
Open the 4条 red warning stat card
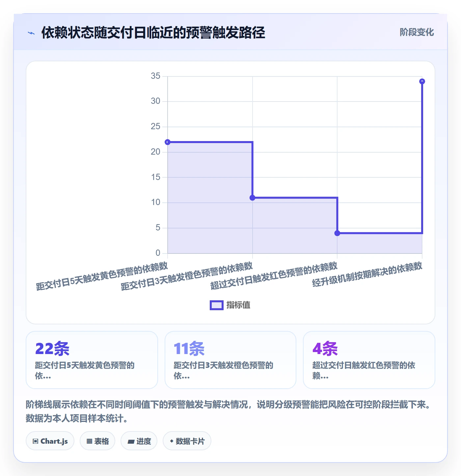click(x=369, y=360)
